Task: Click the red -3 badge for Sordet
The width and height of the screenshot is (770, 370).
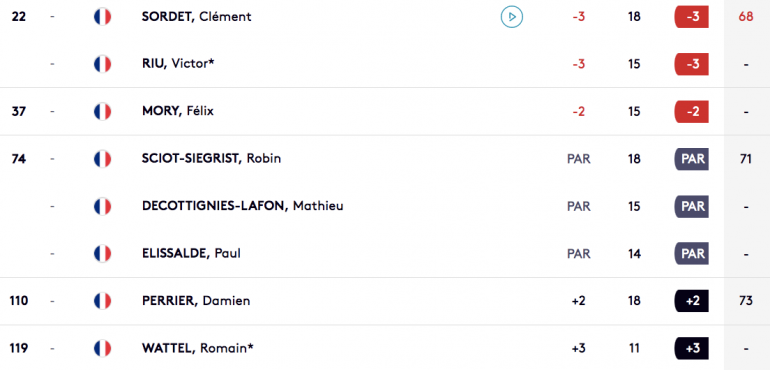Action: [691, 17]
